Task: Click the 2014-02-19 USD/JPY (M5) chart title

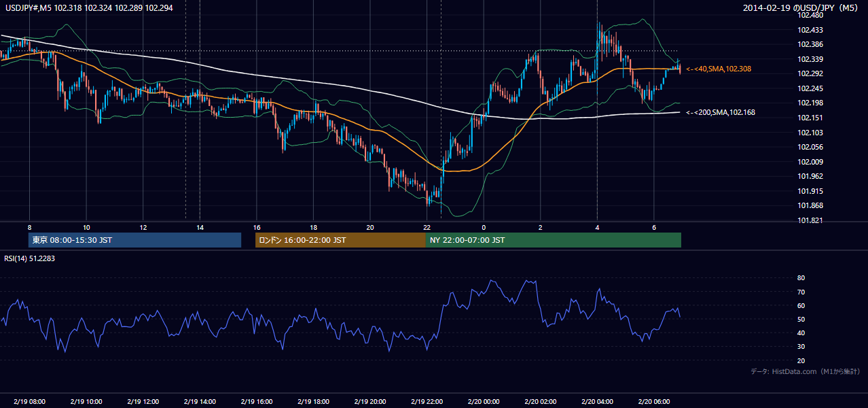Action: click(802, 8)
